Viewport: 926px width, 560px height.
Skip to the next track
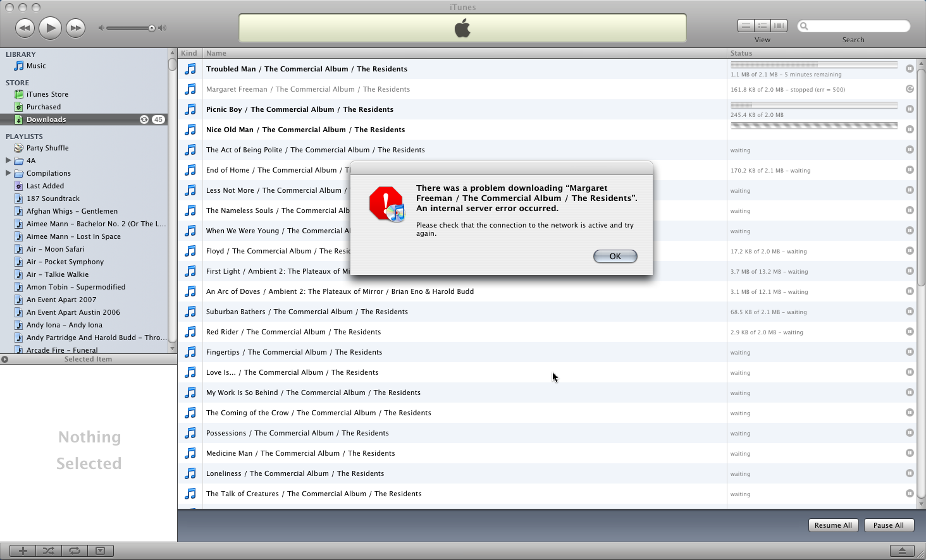pyautogui.click(x=75, y=28)
